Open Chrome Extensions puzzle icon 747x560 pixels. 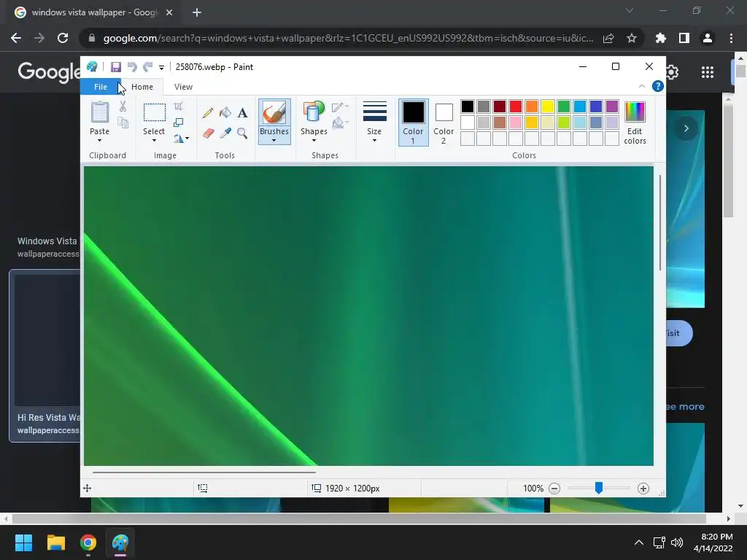pyautogui.click(x=661, y=38)
